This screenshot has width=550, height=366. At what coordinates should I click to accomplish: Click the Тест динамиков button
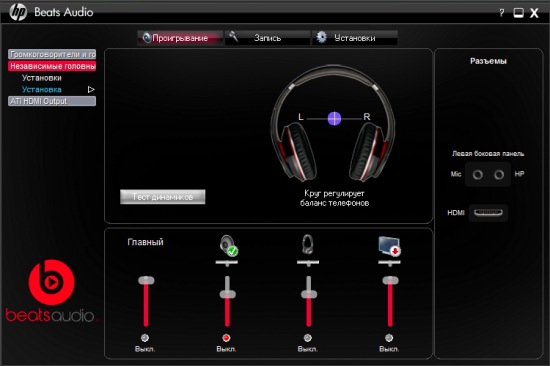pyautogui.click(x=163, y=197)
